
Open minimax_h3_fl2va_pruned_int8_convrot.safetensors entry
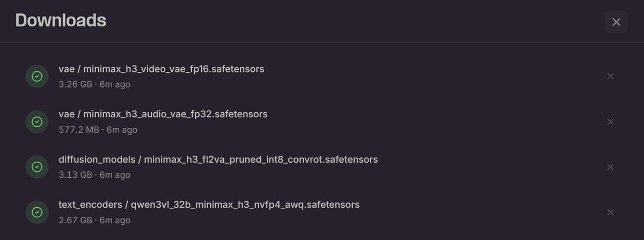[262, 159]
